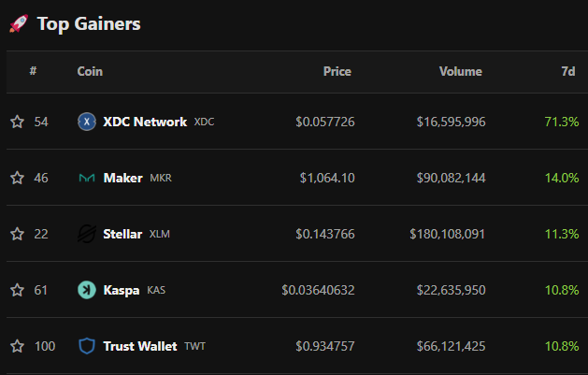Sort by the 7d change column

click(568, 71)
